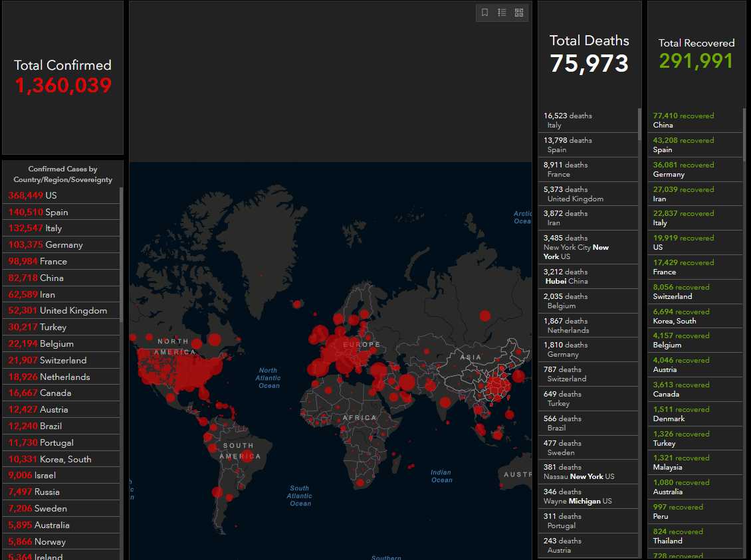Click the deaths list scrollbar
The width and height of the screenshot is (751, 560).
[640, 125]
